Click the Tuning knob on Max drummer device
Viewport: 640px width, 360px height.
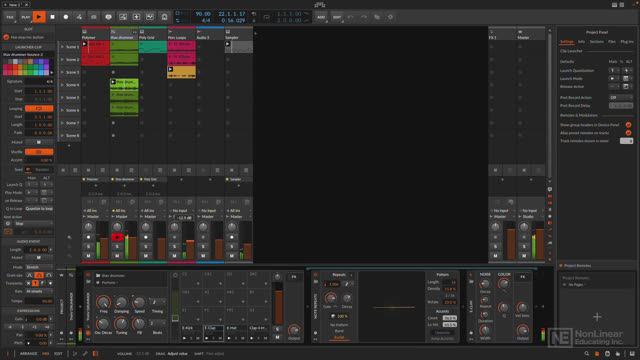[x=121, y=324]
